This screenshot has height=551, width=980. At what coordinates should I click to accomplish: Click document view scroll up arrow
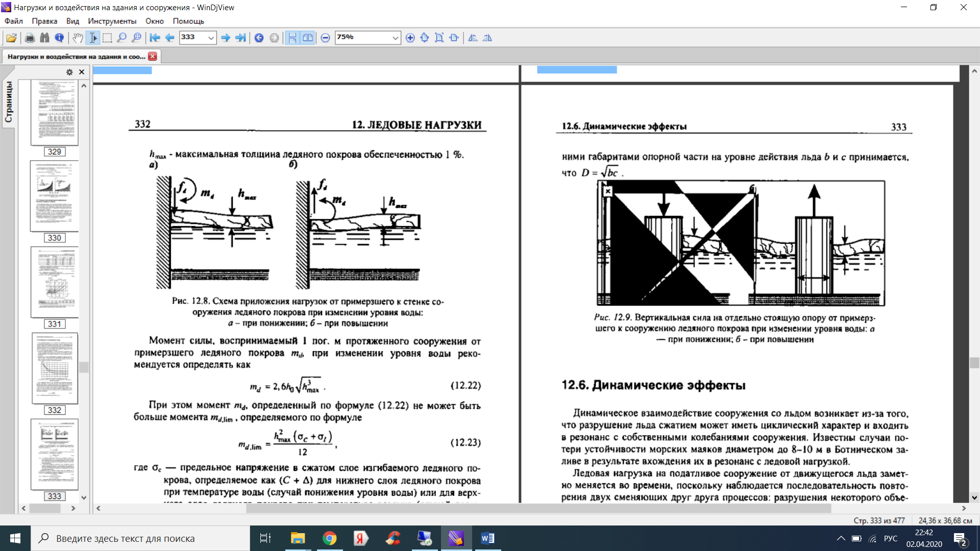click(974, 71)
